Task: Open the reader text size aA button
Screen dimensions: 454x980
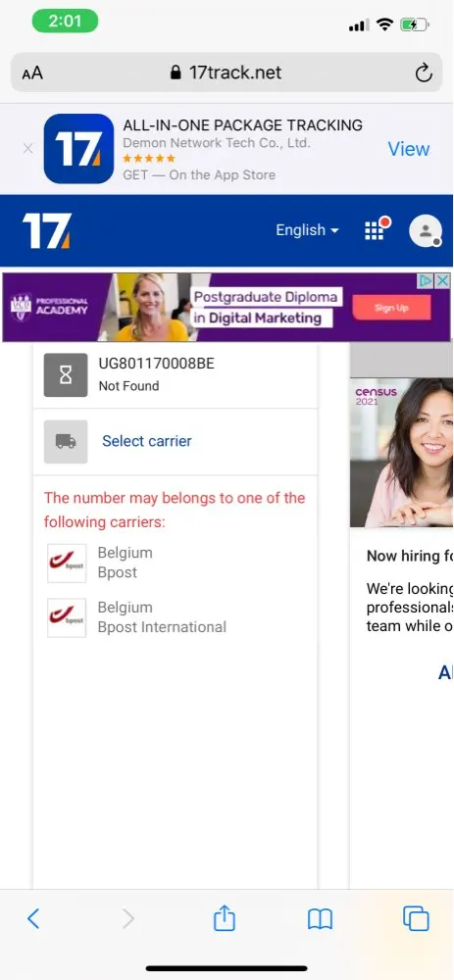Action: [x=32, y=73]
